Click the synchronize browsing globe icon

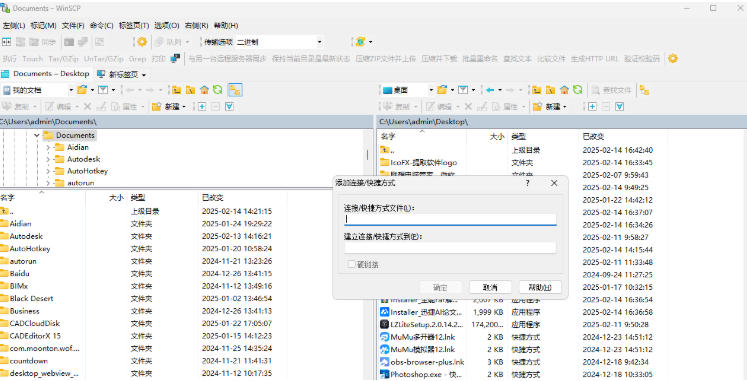[360, 42]
